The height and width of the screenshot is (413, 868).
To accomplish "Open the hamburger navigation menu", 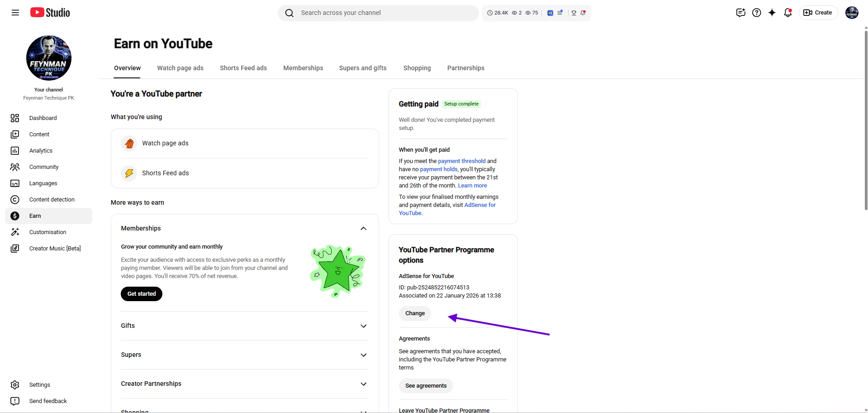I will pos(15,13).
